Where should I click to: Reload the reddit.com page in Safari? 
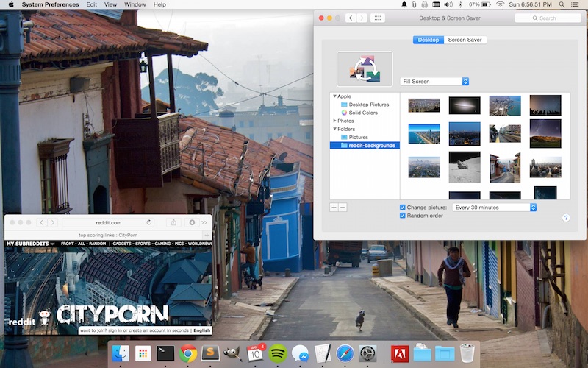point(149,222)
